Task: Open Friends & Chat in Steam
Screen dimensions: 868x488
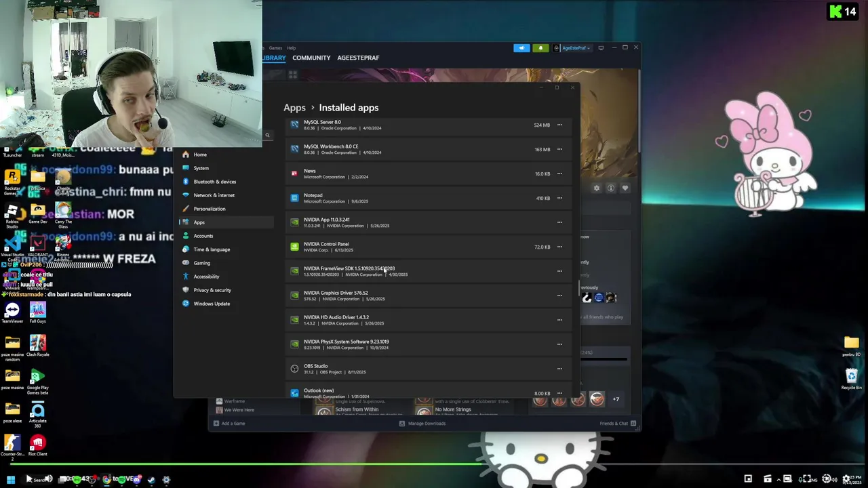Action: click(618, 424)
